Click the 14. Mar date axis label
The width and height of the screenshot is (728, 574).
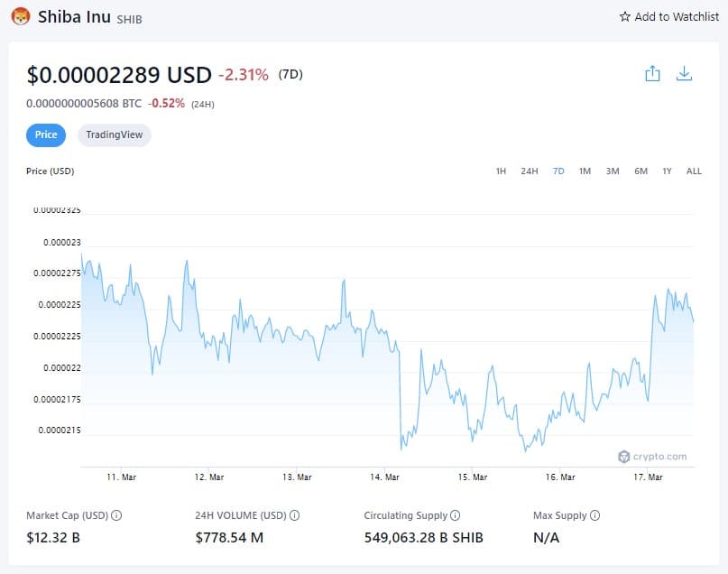pyautogui.click(x=384, y=477)
